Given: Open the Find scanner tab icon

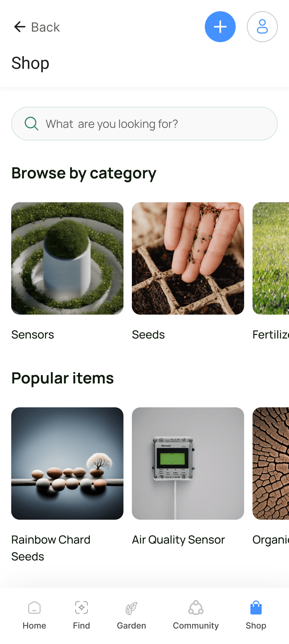Looking at the screenshot, I should (81, 607).
